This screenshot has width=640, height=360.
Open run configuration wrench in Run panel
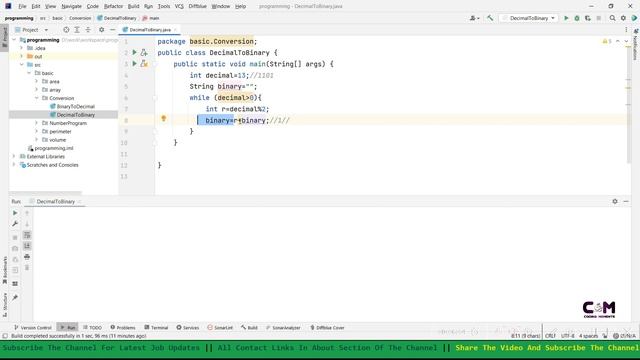tap(15, 224)
